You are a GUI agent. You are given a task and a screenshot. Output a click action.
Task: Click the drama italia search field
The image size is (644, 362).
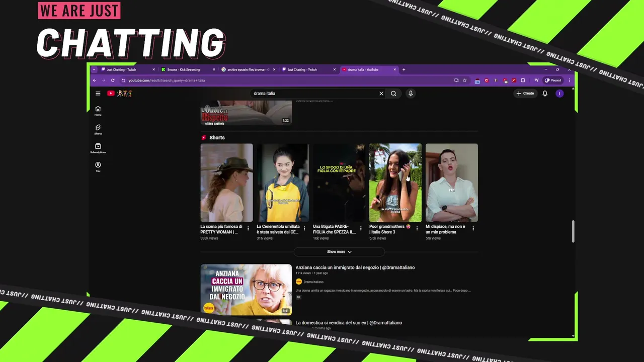[314, 94]
